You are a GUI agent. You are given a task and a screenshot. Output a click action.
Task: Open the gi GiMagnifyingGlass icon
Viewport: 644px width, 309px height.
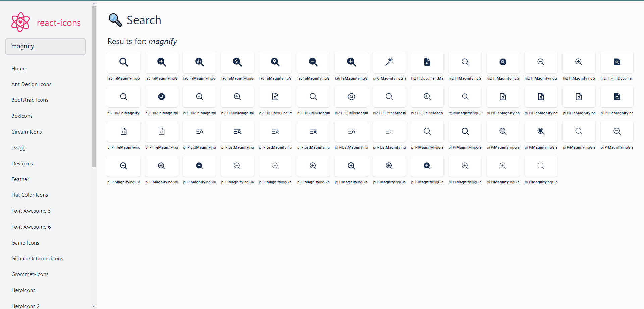pos(389,62)
